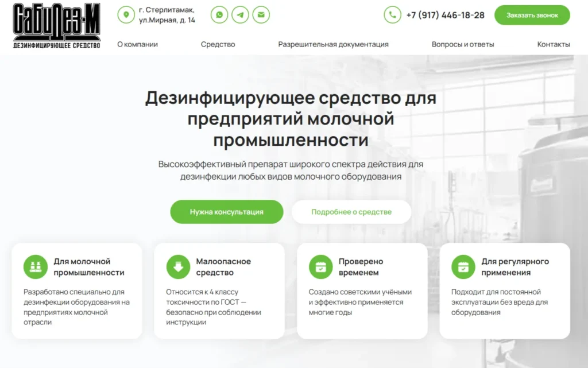Click text Разработано специально для дезинфекции
The height and width of the screenshot is (368, 588).
click(76, 307)
